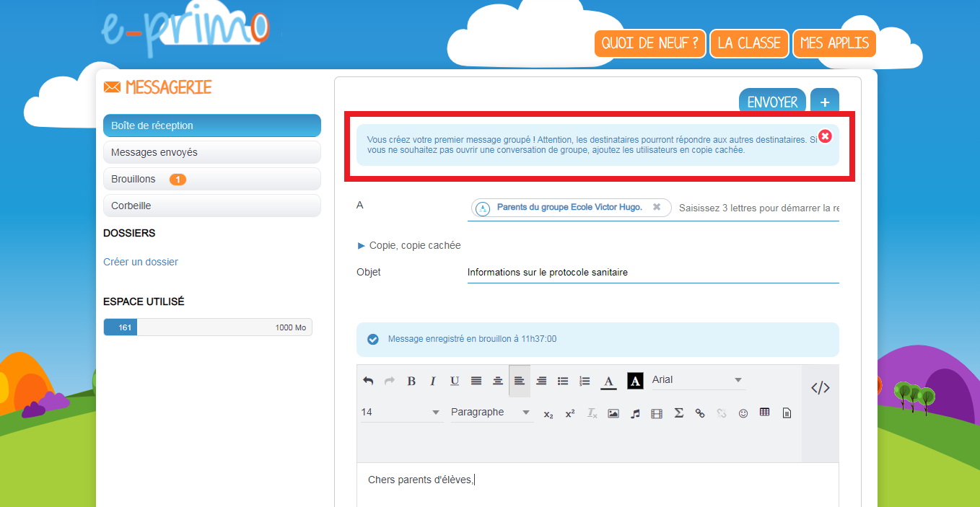Screen dimensions: 980x507
Task: Insert a bulleted list
Action: coord(563,381)
